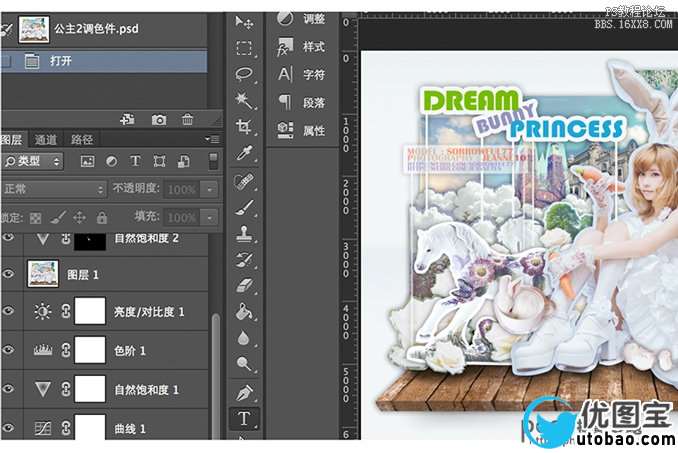Open the 类型 filter type dropdown
Image resolution: width=678 pixels, height=453 pixels.
(x=32, y=161)
